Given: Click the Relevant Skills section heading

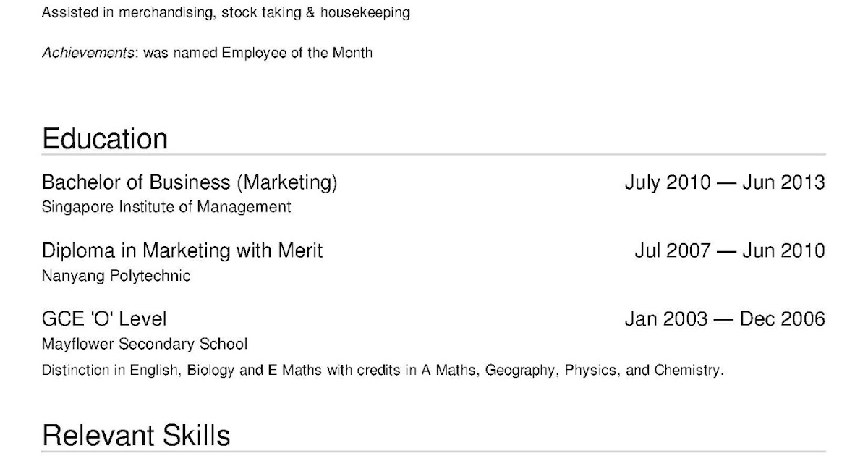Looking at the screenshot, I should click(x=136, y=435).
